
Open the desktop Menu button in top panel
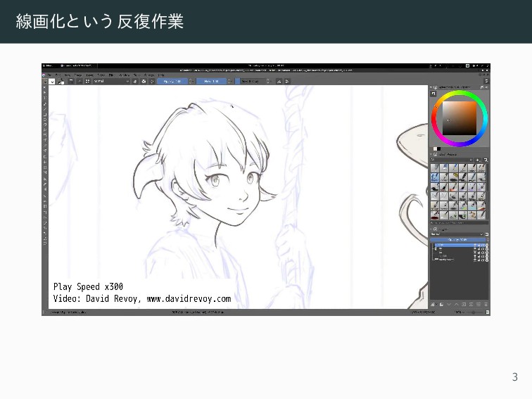click(48, 65)
